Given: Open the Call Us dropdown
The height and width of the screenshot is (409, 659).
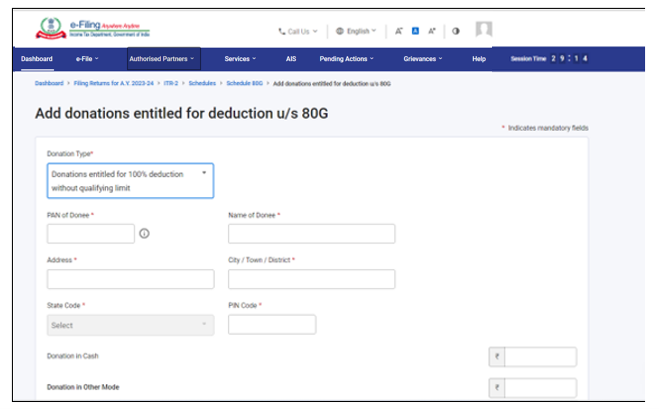Looking at the screenshot, I should tap(297, 31).
